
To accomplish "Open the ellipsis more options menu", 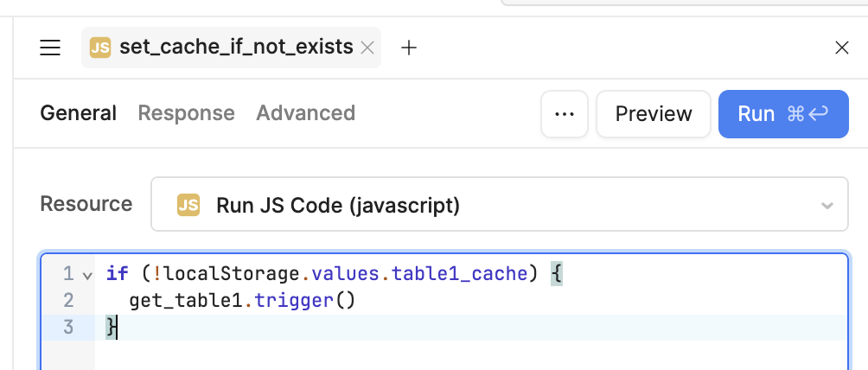I will coord(565,114).
